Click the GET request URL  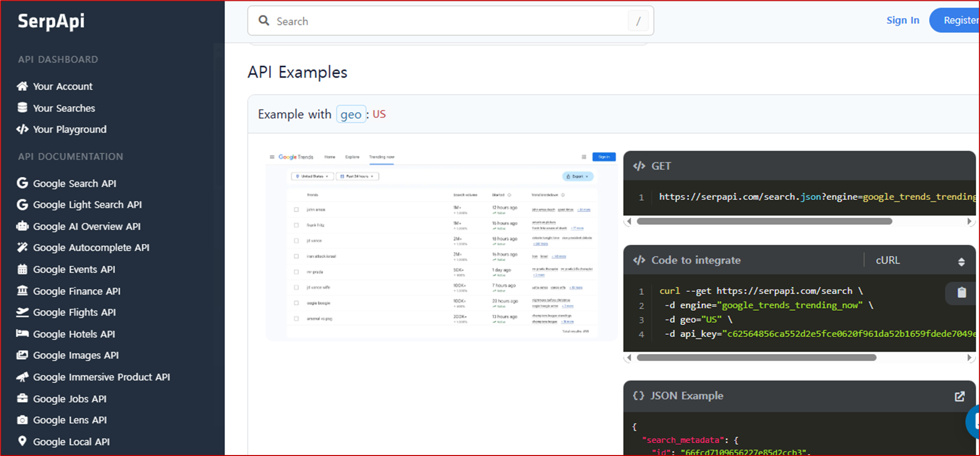pyautogui.click(x=817, y=197)
